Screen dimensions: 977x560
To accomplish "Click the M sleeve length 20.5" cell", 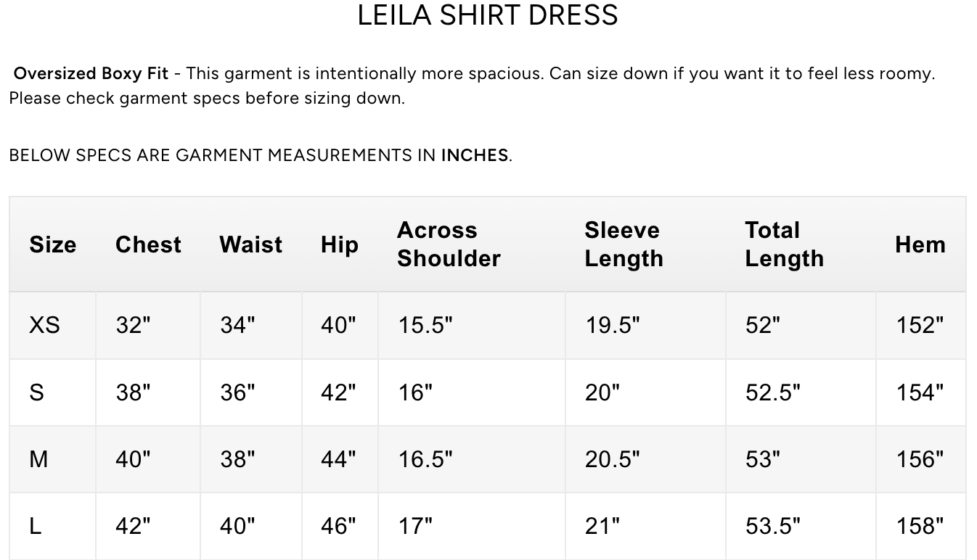I will [x=612, y=459].
